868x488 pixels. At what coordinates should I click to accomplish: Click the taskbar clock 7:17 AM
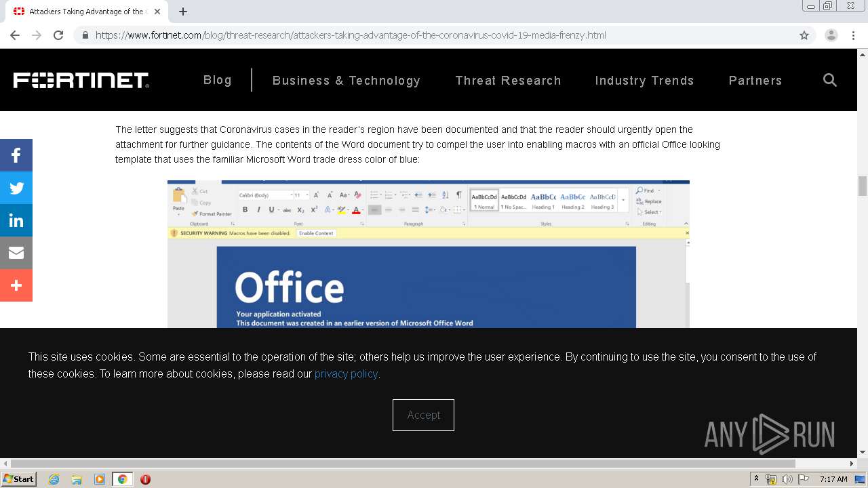click(x=833, y=479)
